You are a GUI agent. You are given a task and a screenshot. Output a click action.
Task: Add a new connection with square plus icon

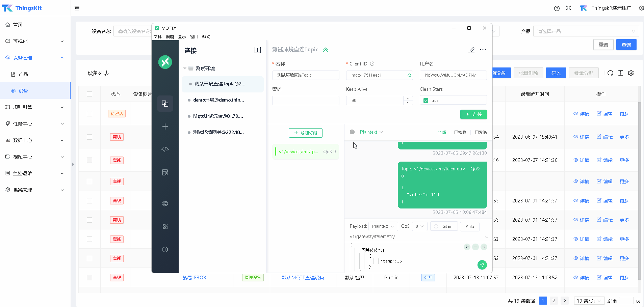(257, 50)
